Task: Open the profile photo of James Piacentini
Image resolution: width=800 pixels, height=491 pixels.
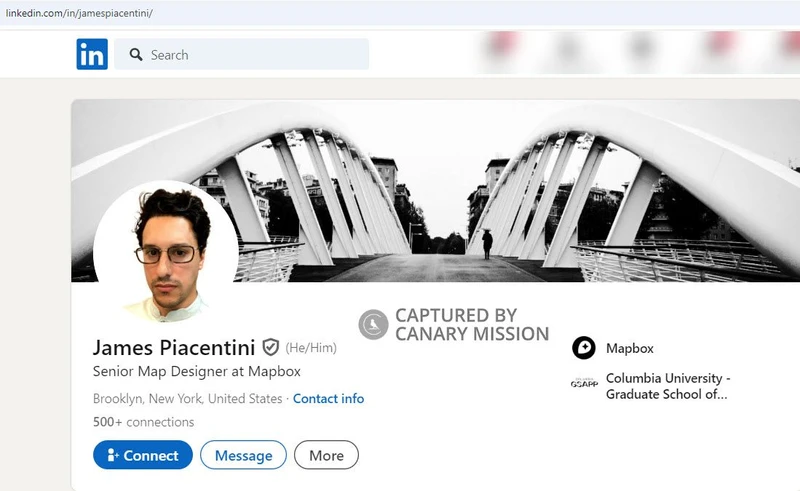Action: [166, 252]
